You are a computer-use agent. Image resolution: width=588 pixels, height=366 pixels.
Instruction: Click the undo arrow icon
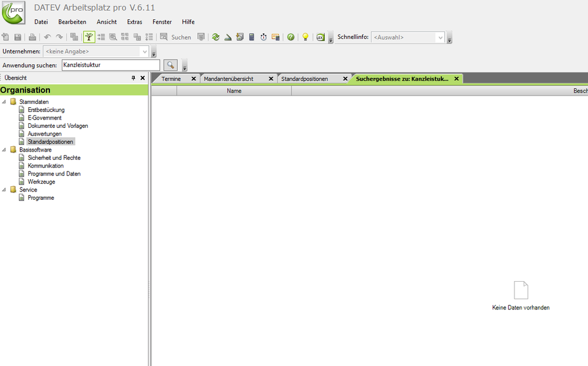(x=47, y=37)
